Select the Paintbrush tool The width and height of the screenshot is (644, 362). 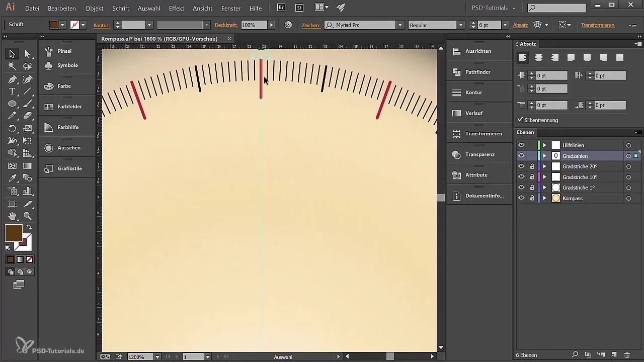click(27, 104)
